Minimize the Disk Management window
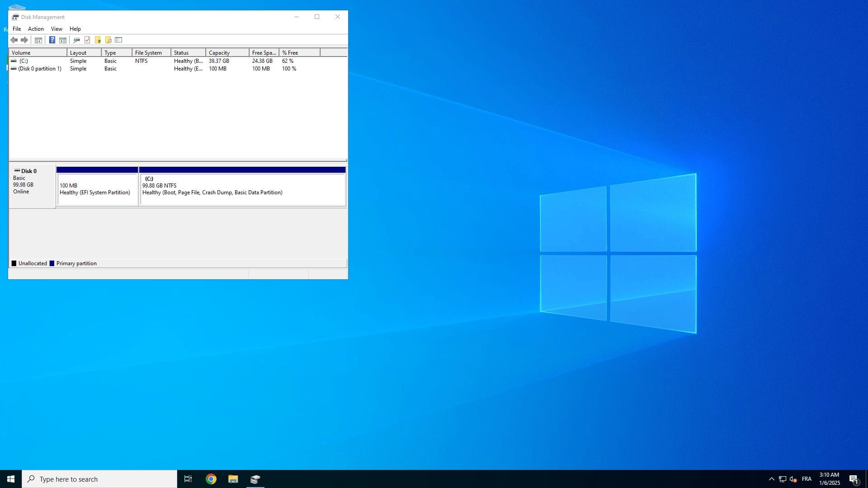868x488 pixels. pyautogui.click(x=297, y=17)
